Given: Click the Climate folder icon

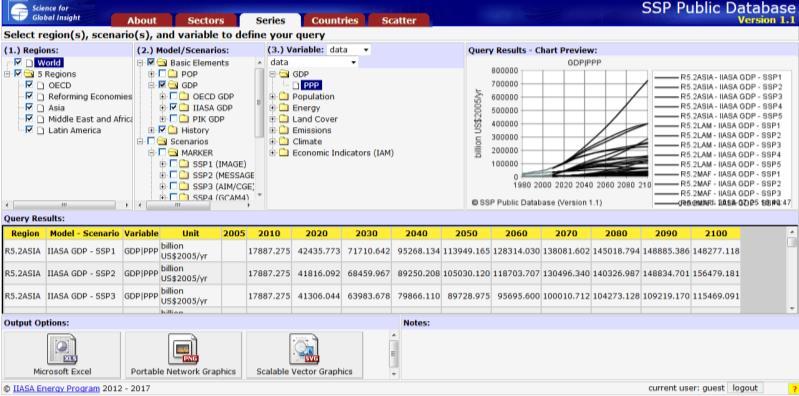Looking at the screenshot, I should [284, 141].
